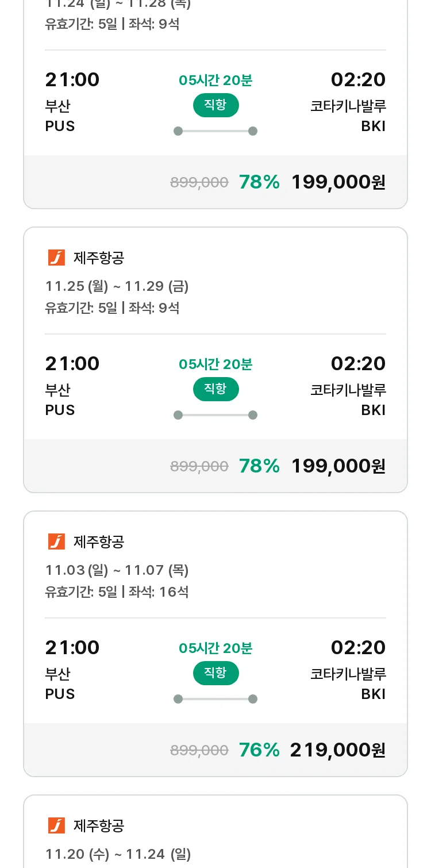Choose the 219,000원 fare with 76% discount

[x=338, y=750]
